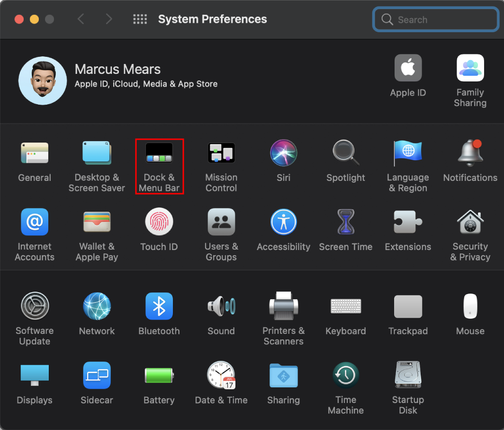Screen dimensions: 504x430
Task: Open Software Update
Action: coord(35,305)
